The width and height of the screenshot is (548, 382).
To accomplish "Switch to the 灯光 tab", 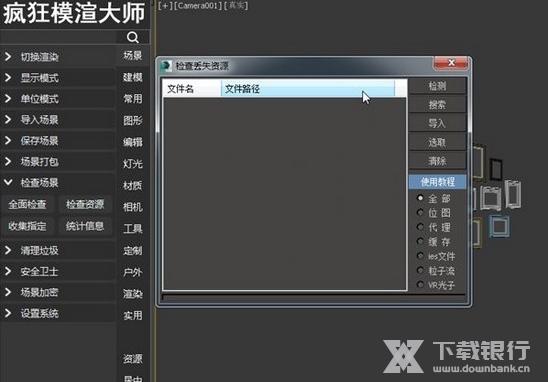I will pyautogui.click(x=133, y=164).
